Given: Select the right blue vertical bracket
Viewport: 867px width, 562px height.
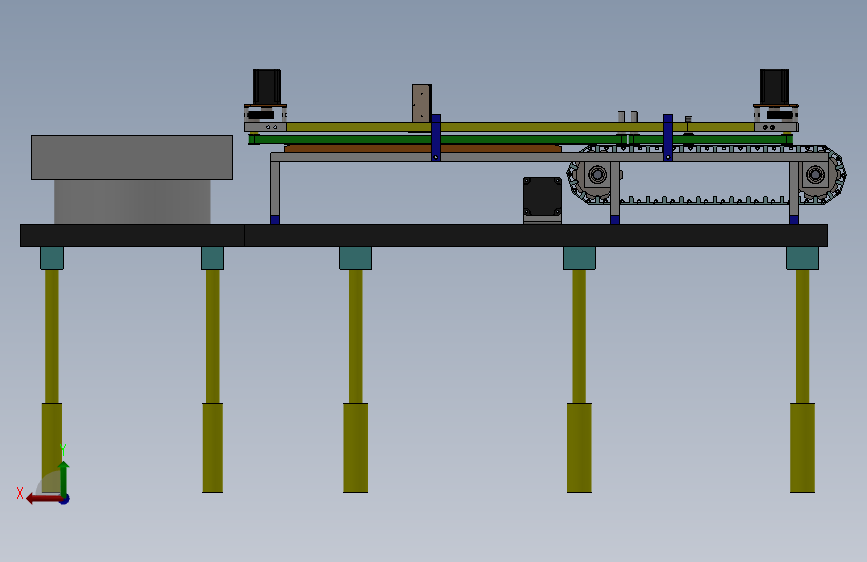Looking at the screenshot, I should pyautogui.click(x=668, y=138).
